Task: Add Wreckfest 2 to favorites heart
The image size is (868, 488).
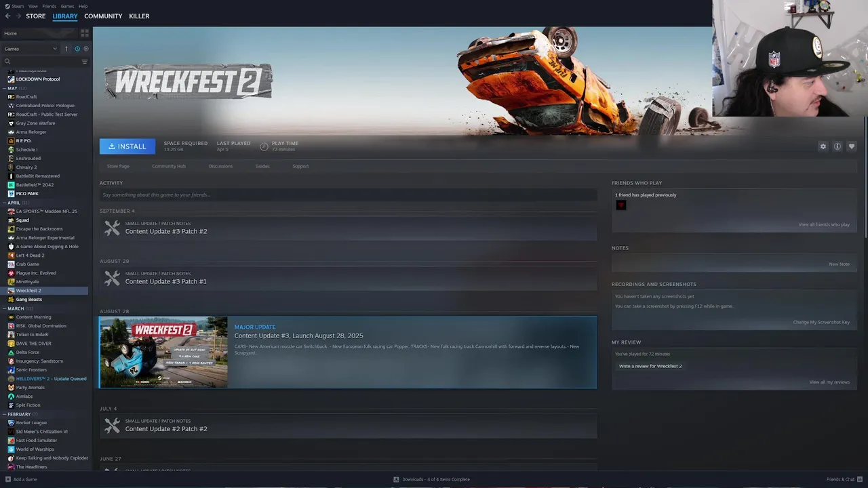Action: [x=852, y=146]
